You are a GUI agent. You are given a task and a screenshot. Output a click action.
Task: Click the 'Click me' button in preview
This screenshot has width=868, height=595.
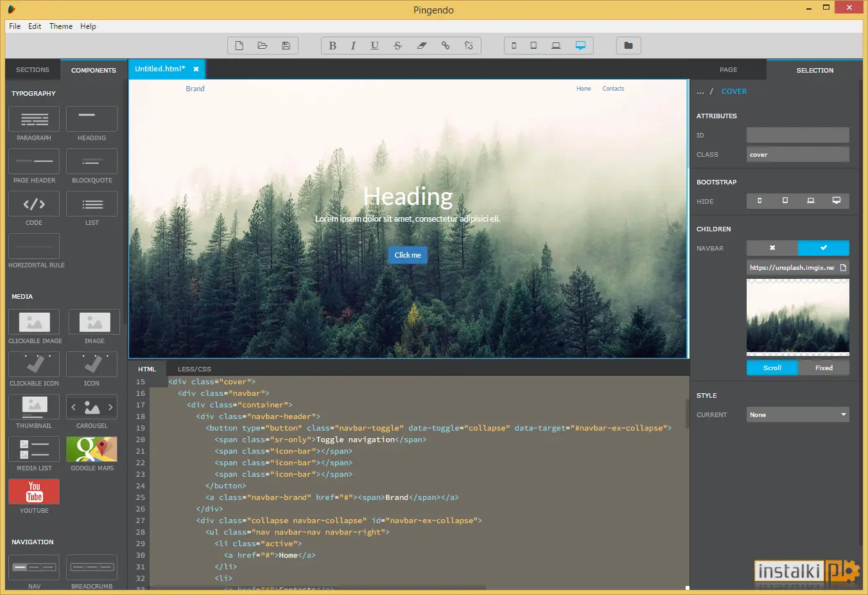pos(408,255)
